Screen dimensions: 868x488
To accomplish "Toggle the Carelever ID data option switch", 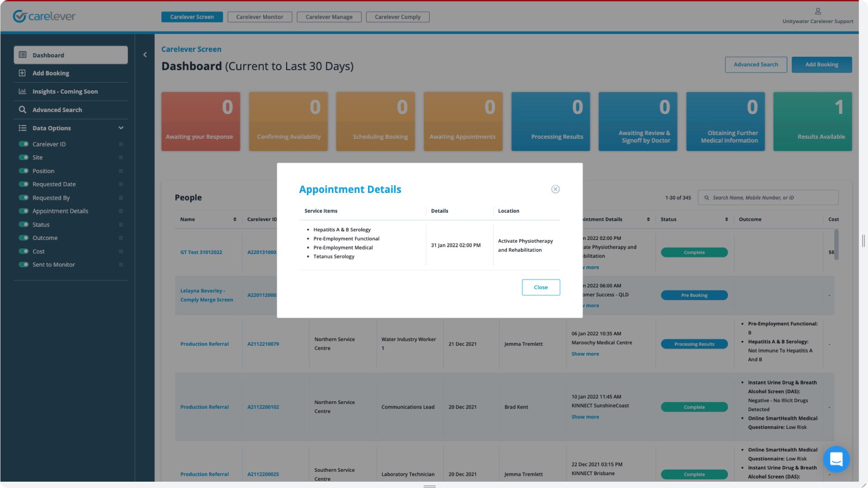I will tap(23, 144).
